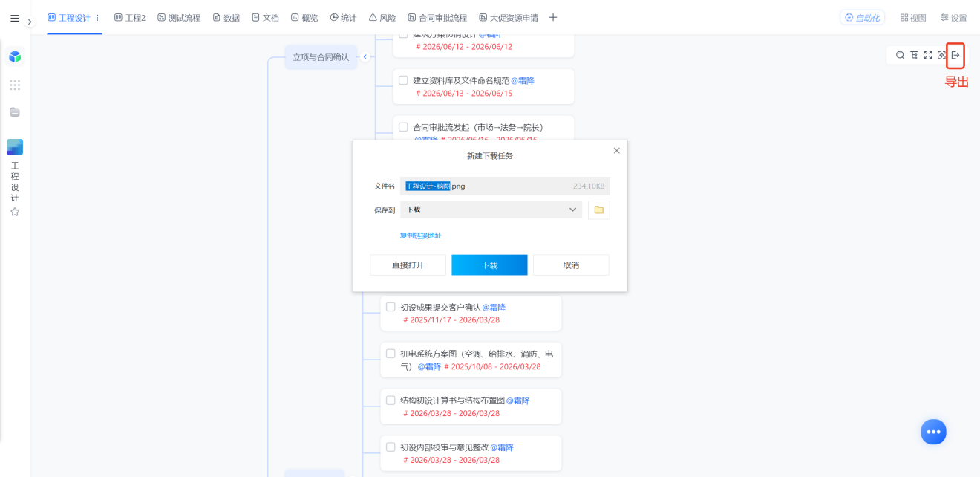
Task: Click the 自动化 button
Action: pos(862,18)
